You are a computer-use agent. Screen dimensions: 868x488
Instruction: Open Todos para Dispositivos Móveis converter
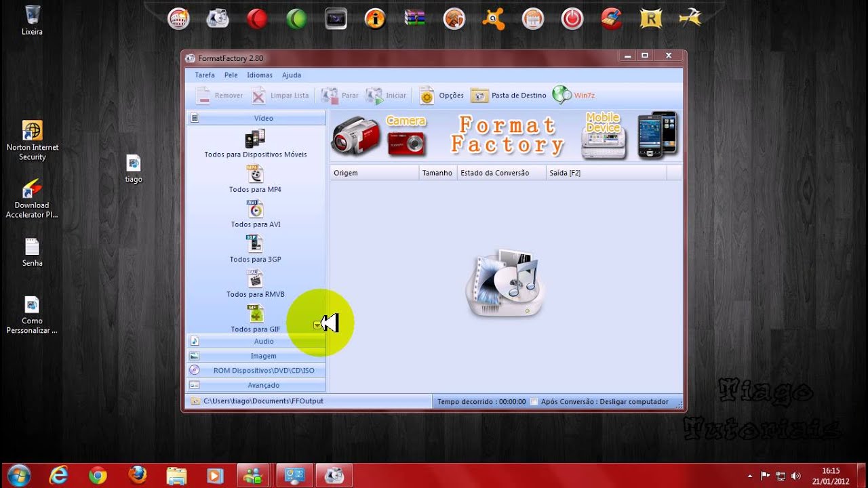tap(256, 144)
